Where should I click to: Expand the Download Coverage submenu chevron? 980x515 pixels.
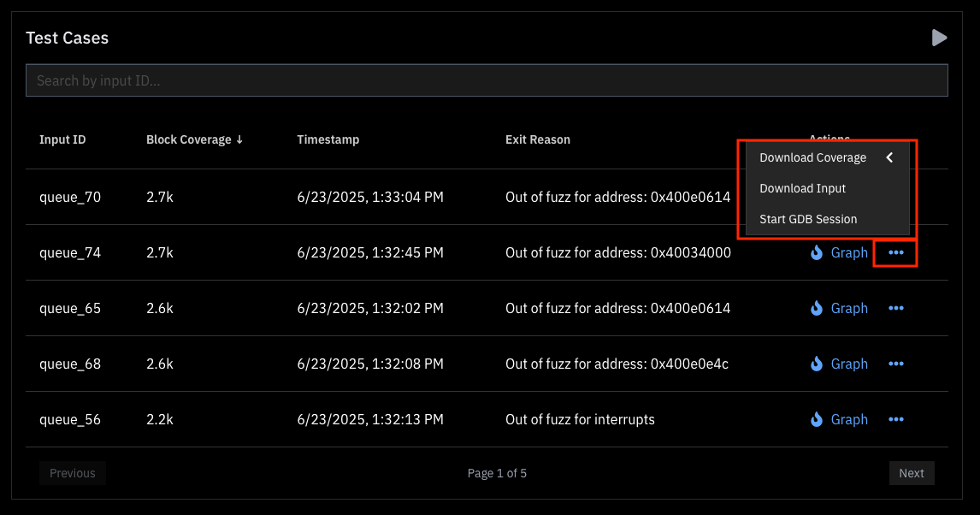pyautogui.click(x=889, y=157)
